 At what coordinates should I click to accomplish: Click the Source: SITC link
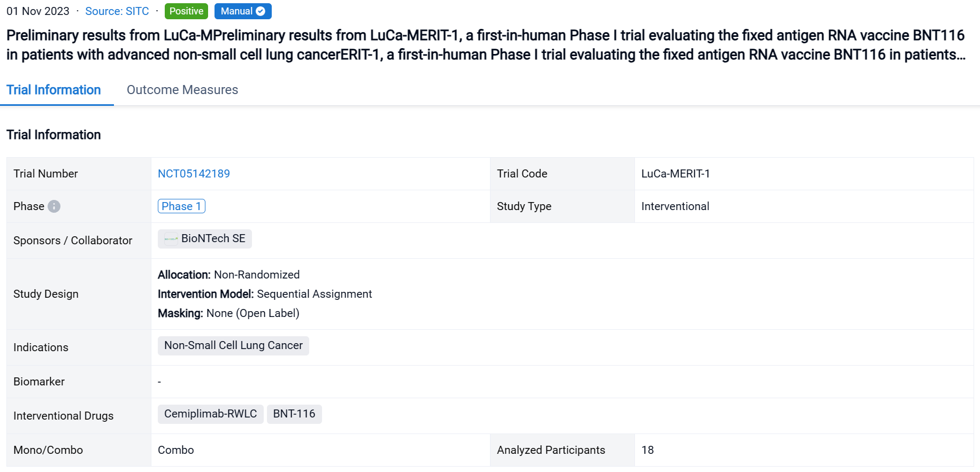[x=117, y=11]
